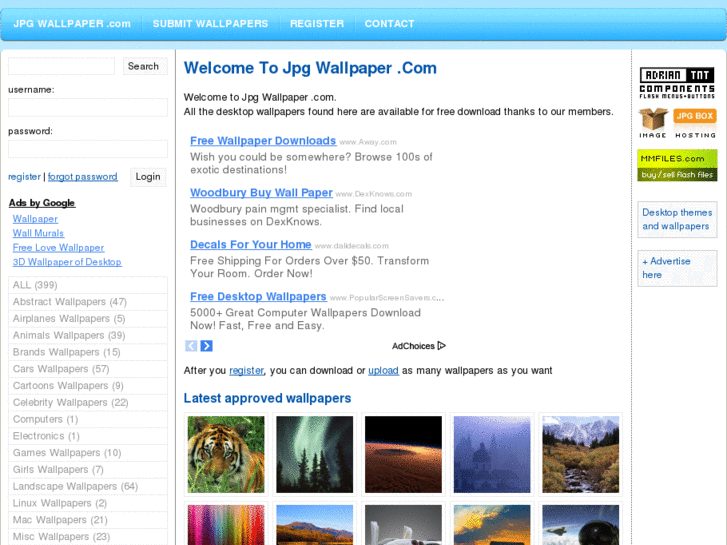Viewport: 727px width, 545px height.
Task: Click the next ad arrow icon
Action: point(207,346)
